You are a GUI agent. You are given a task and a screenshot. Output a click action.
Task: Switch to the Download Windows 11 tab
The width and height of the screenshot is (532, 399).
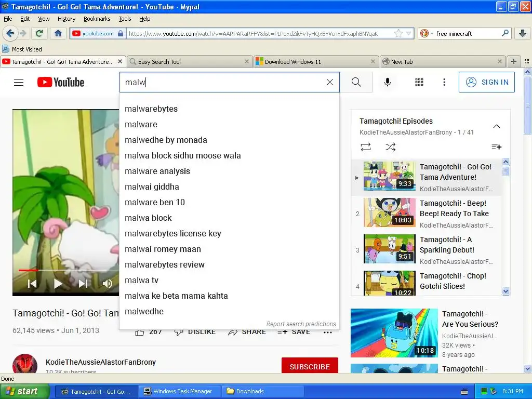(x=316, y=61)
